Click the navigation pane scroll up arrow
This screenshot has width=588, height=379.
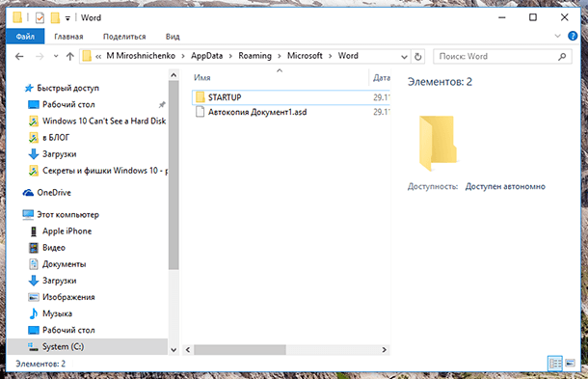point(174,75)
